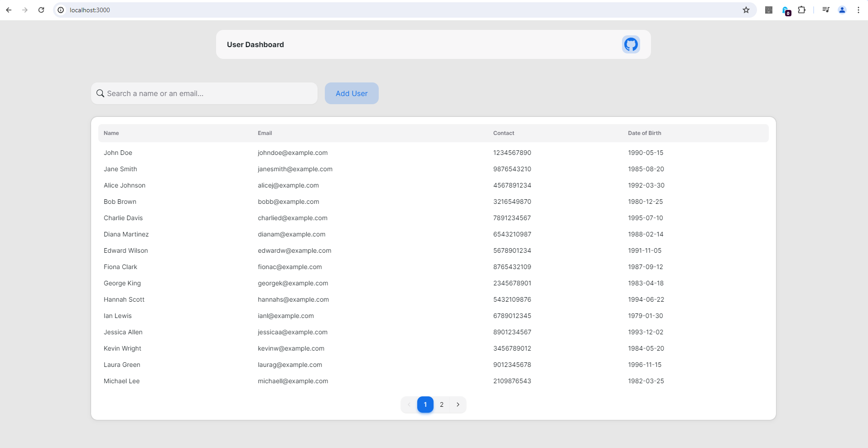Click birth date 1980-12-25
This screenshot has width=868, height=448.
pyautogui.click(x=646, y=202)
